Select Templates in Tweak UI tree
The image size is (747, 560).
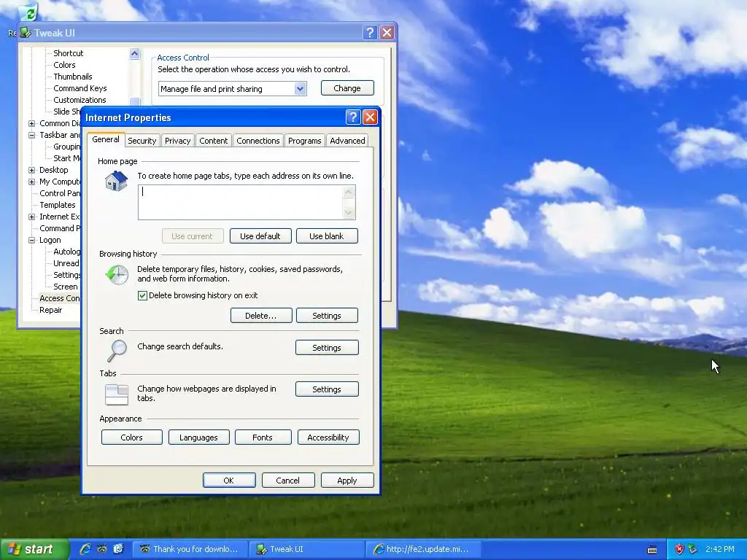coord(57,205)
